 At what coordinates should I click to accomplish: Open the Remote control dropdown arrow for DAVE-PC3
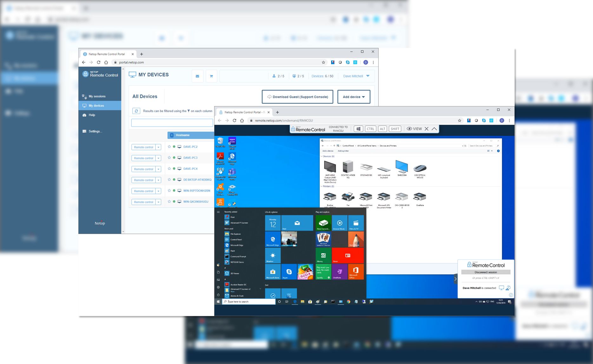pos(159,158)
